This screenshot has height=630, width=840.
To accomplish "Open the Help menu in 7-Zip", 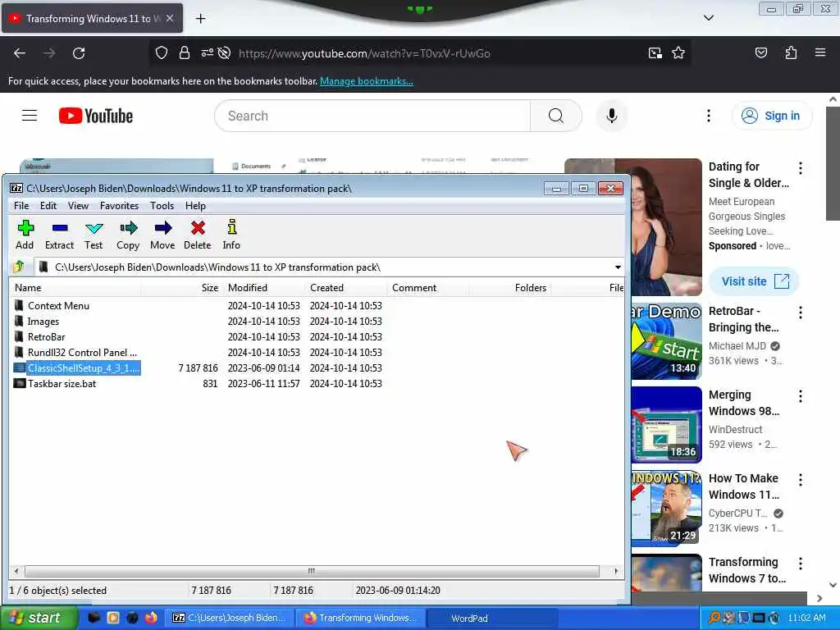I will pos(195,206).
